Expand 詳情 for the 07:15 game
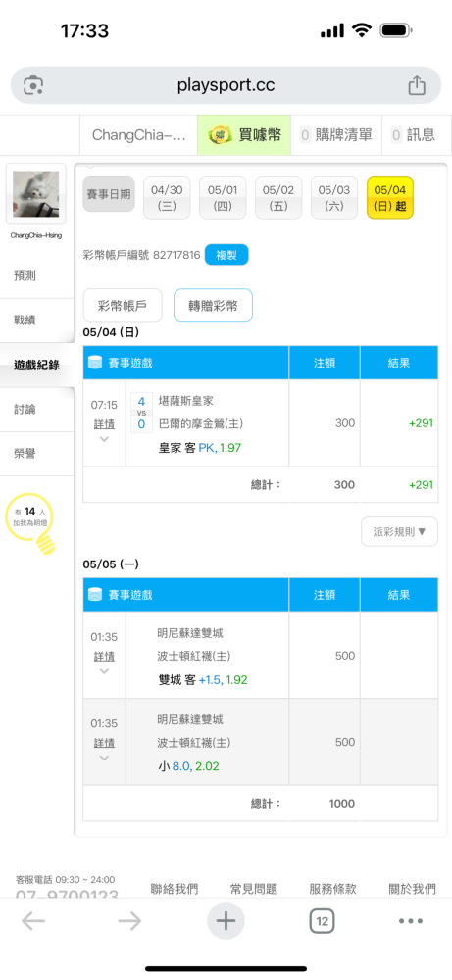Image resolution: width=452 pixels, height=980 pixels. click(104, 423)
